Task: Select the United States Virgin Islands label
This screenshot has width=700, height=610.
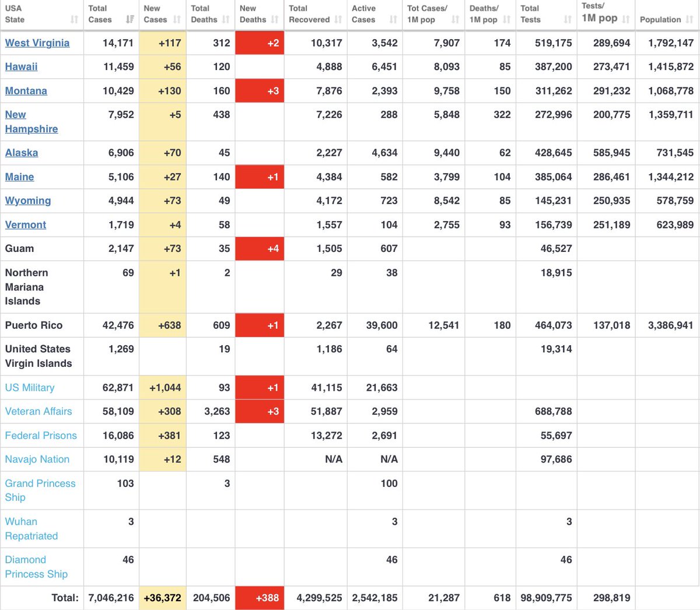Action: tap(38, 356)
